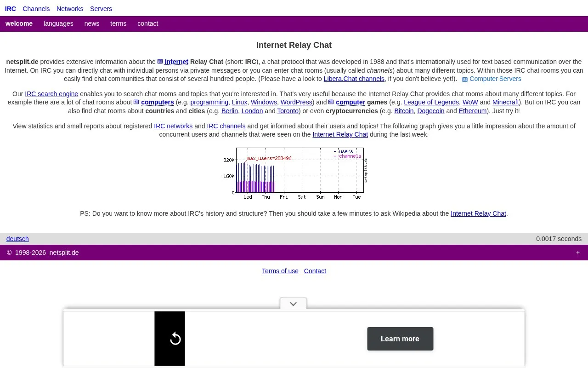
Task: Switch to the languages tab
Action: point(58,23)
